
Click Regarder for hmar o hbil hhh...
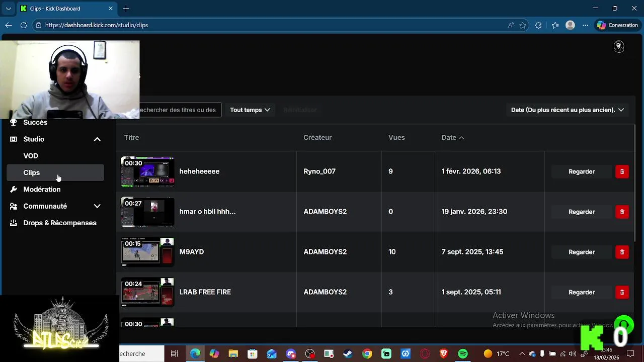pos(582,212)
